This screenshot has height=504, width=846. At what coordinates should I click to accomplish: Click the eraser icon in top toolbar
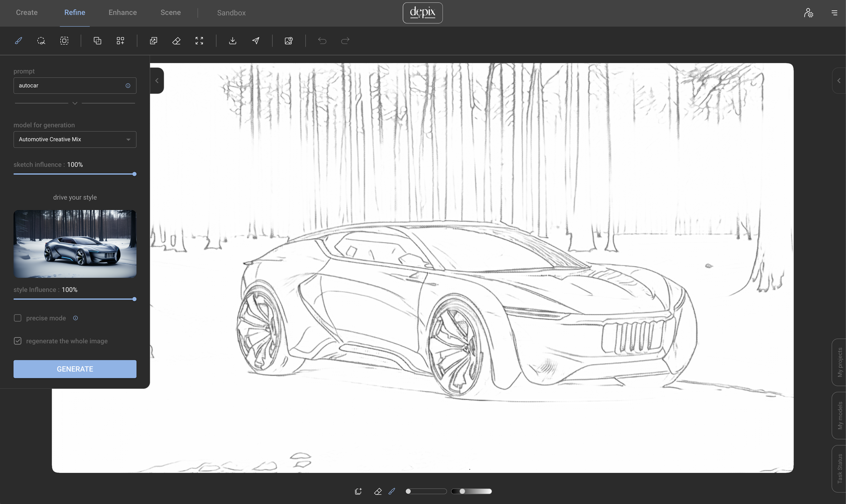click(x=176, y=41)
